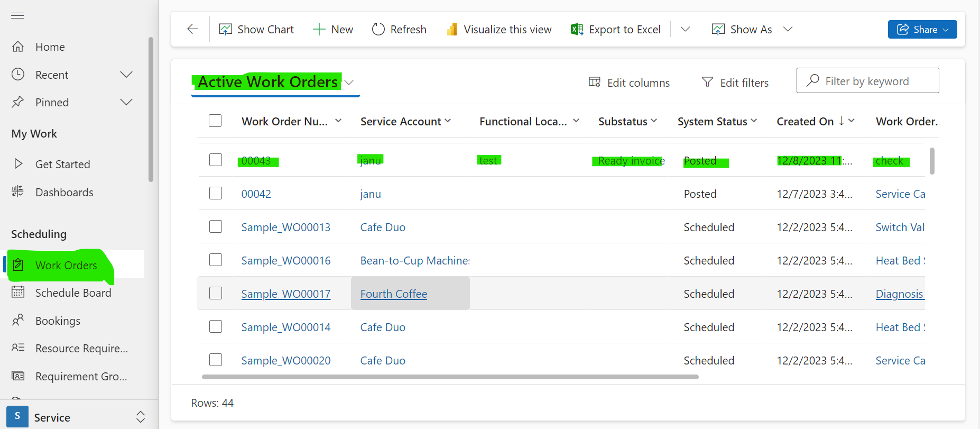Open Bookings in sidebar
The image size is (980, 429).
(58, 321)
